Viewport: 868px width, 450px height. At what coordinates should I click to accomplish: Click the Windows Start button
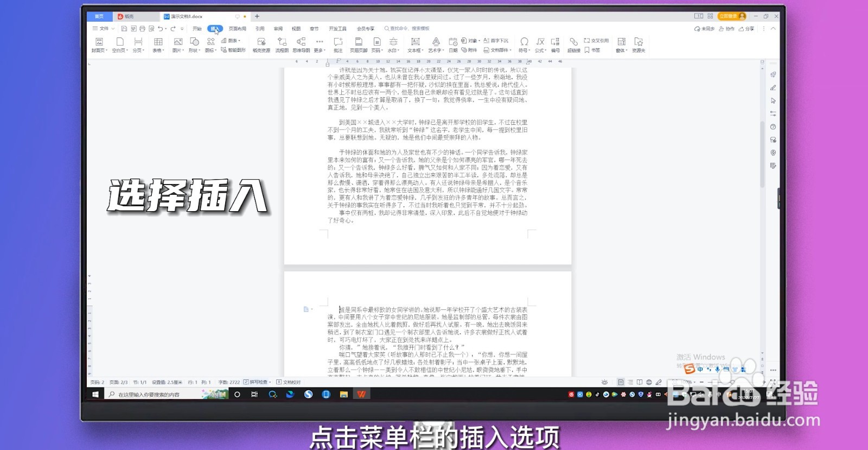(x=95, y=395)
